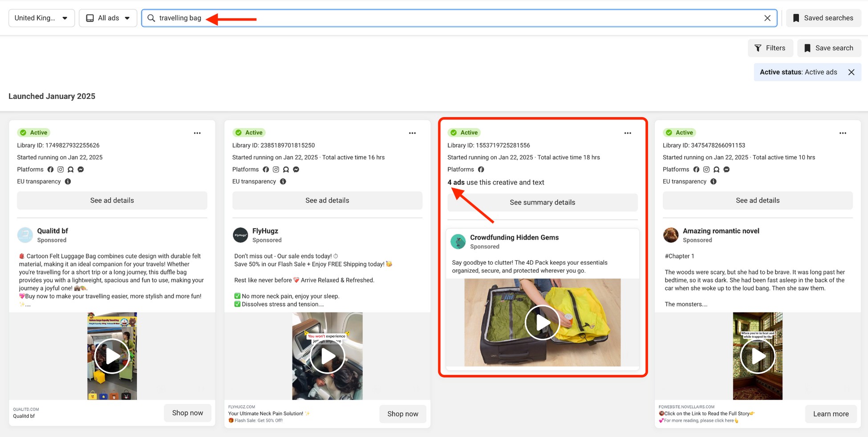The width and height of the screenshot is (868, 437).
Task: Click Shop now on FlyHugz ad
Action: pos(402,414)
